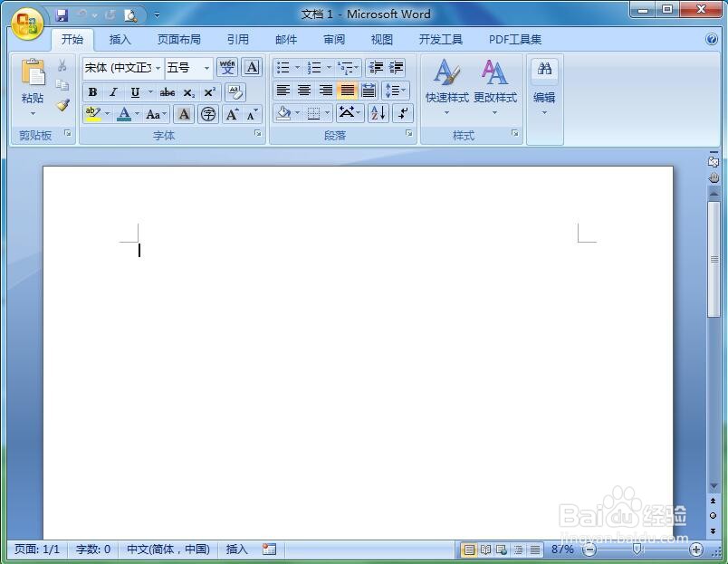Image resolution: width=728 pixels, height=564 pixels.
Task: Open 更改样式 menu
Action: pos(495,87)
